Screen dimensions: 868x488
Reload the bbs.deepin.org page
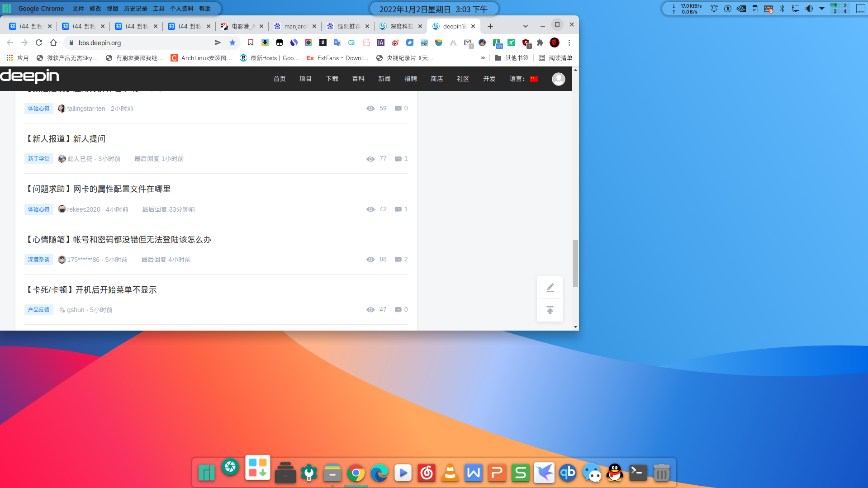pos(39,43)
